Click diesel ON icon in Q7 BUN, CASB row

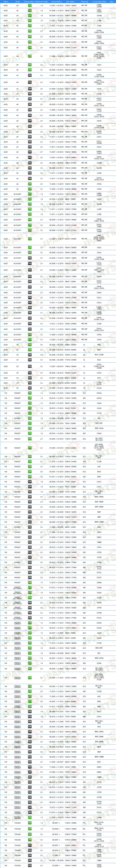30,355
